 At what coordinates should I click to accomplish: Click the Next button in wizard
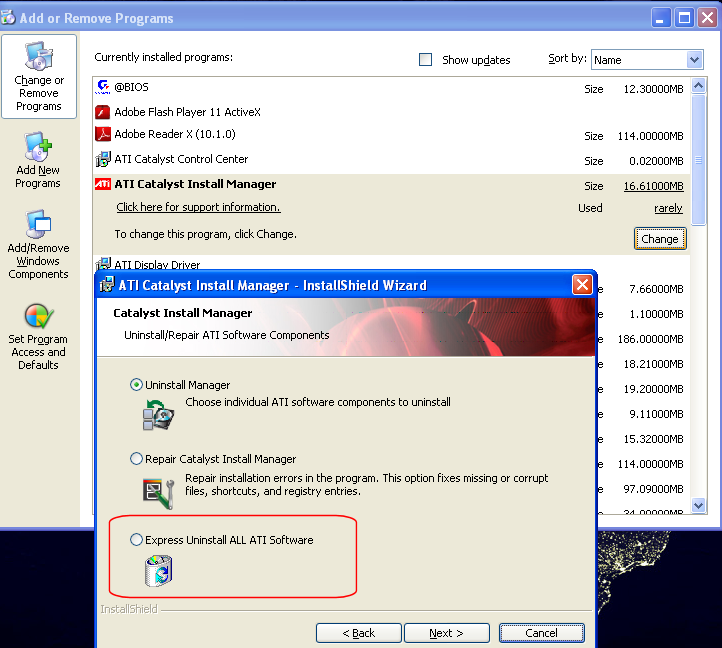(x=447, y=633)
